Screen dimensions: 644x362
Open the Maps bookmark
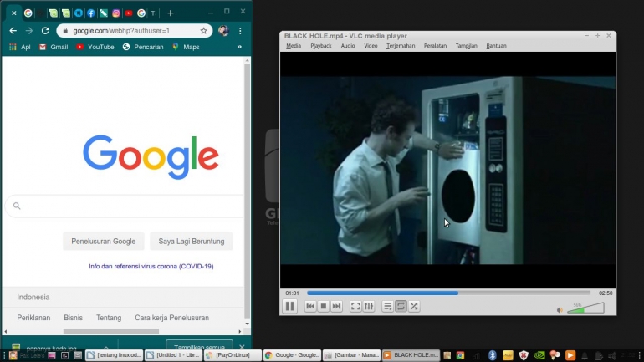coord(186,47)
